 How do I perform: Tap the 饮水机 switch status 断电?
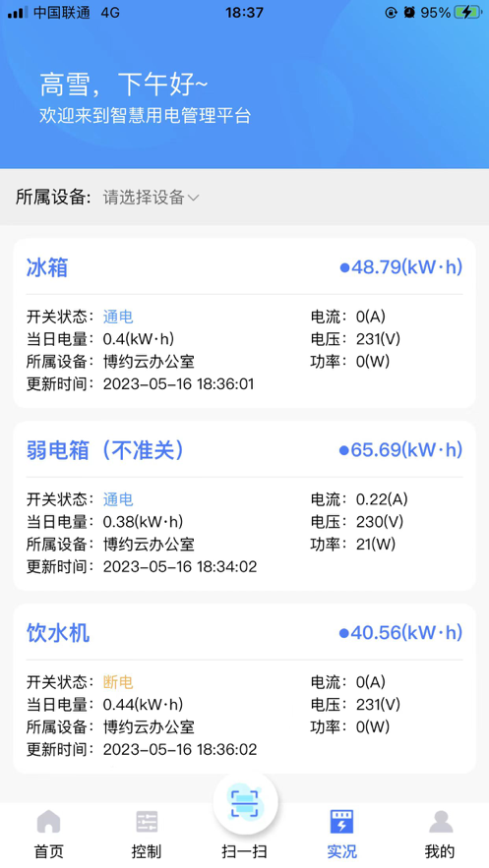(118, 682)
